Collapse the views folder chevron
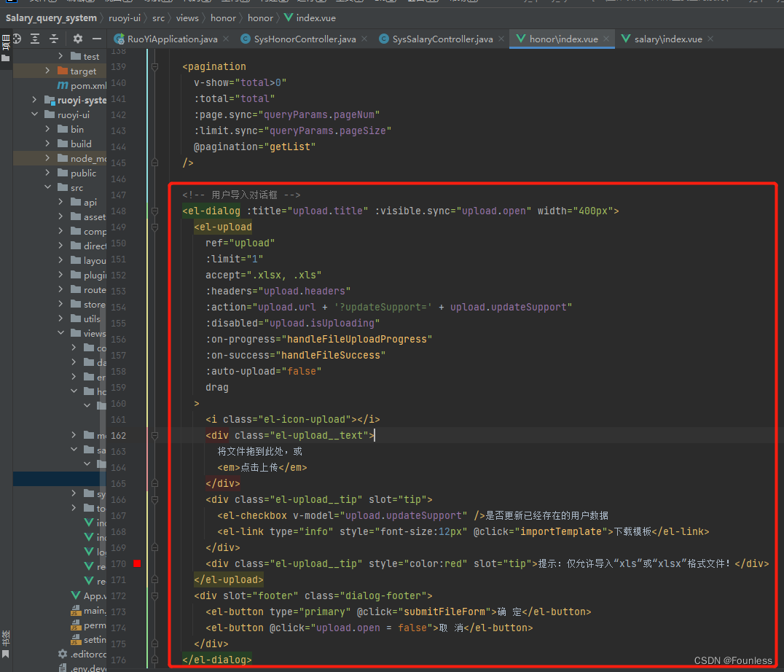The width and height of the screenshot is (784, 672). [x=60, y=332]
